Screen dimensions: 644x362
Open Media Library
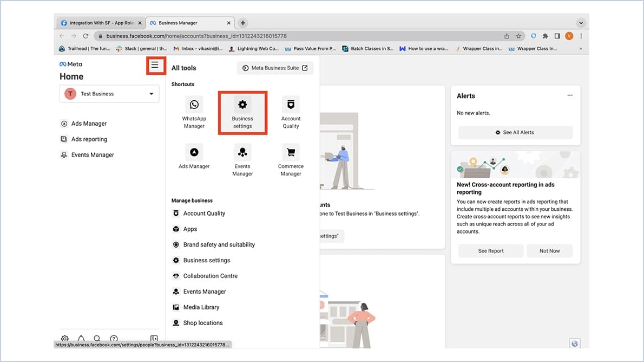[x=196, y=307]
